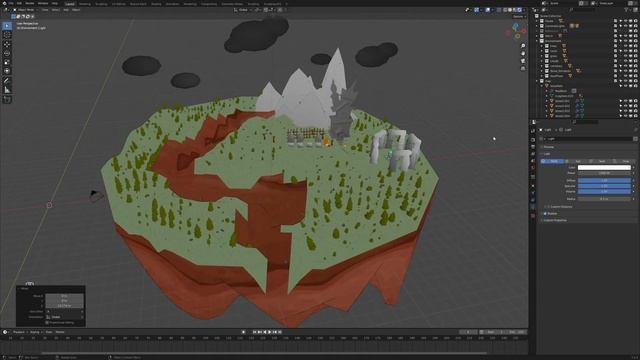Jump to the last frame

(x=280, y=332)
